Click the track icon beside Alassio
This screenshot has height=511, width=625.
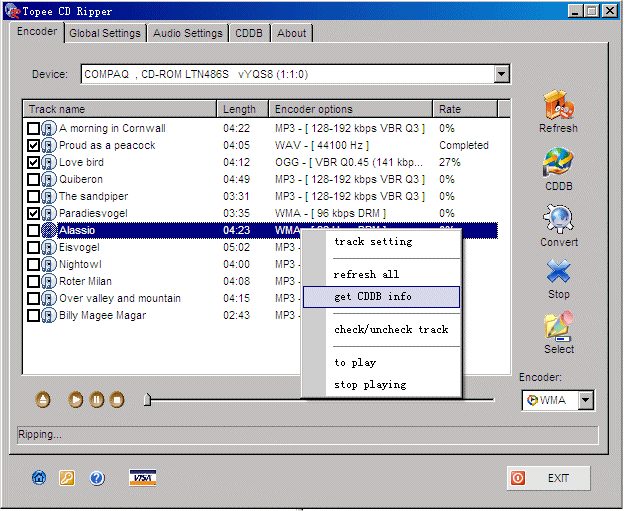(x=49, y=230)
